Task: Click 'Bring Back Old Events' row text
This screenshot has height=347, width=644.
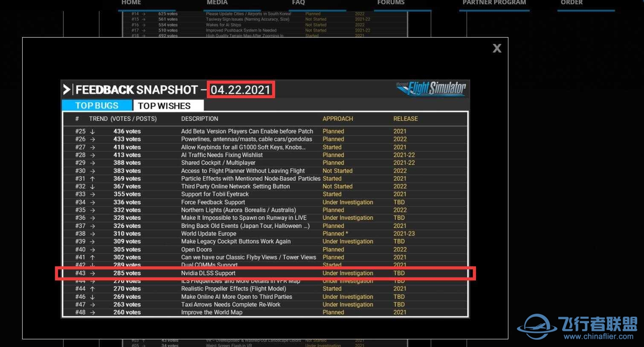Action: tap(245, 226)
